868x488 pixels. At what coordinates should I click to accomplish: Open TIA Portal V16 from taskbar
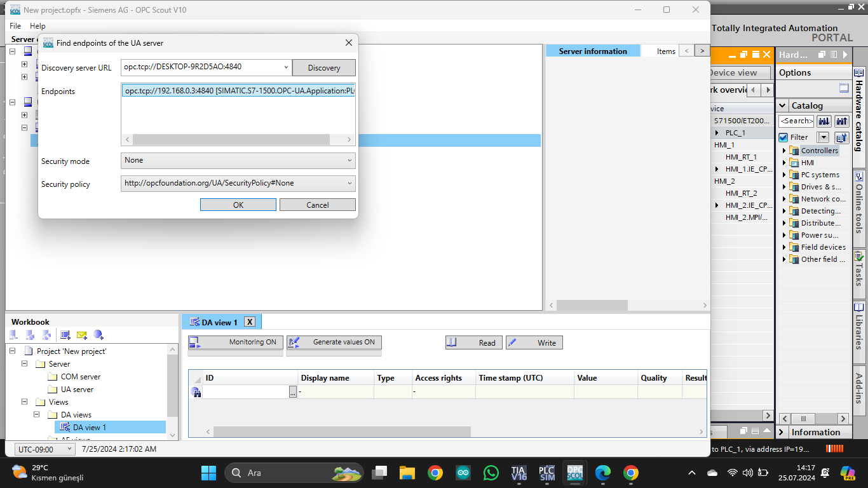pyautogui.click(x=519, y=473)
